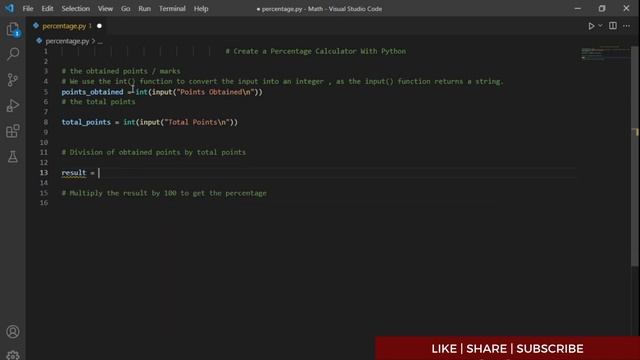This screenshot has height=360, width=640.
Task: Open the Explorer view in the activity bar
Action: tap(13, 30)
